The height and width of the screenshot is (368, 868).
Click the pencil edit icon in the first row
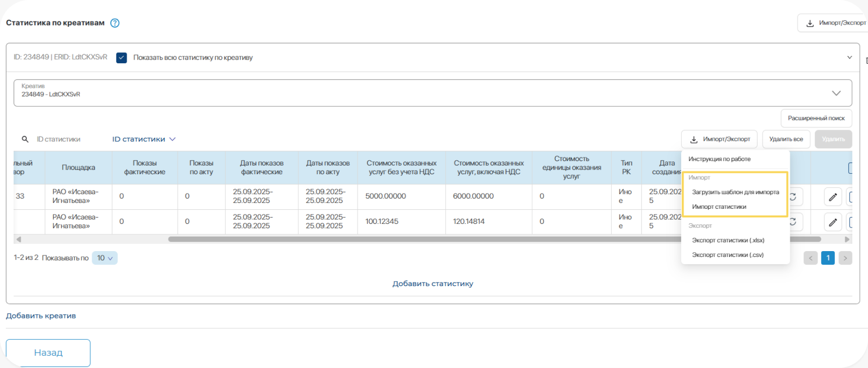coord(833,197)
